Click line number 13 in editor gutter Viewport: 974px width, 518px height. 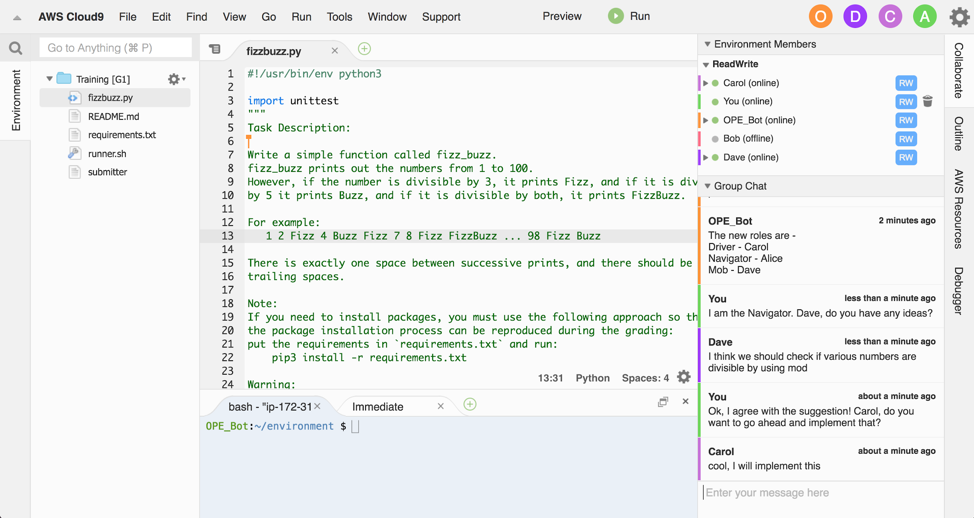227,236
